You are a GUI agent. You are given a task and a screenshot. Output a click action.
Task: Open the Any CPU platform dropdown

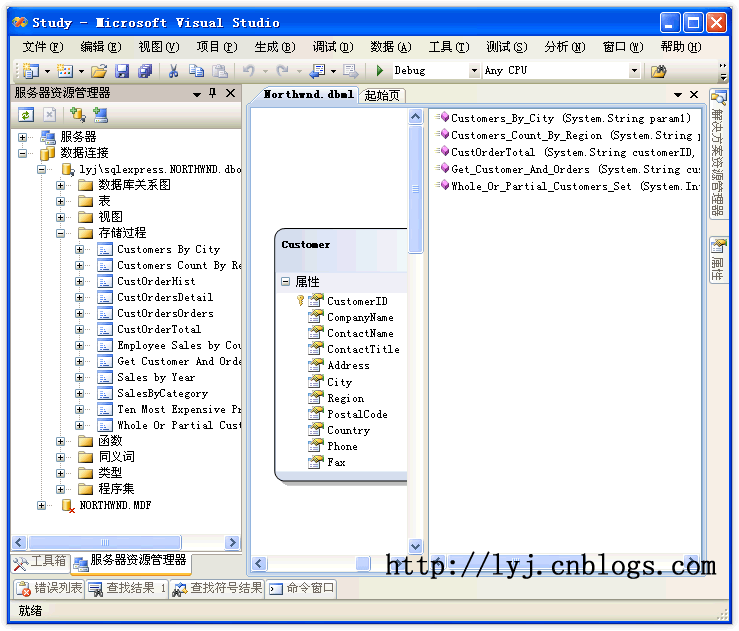pyautogui.click(x=634, y=71)
